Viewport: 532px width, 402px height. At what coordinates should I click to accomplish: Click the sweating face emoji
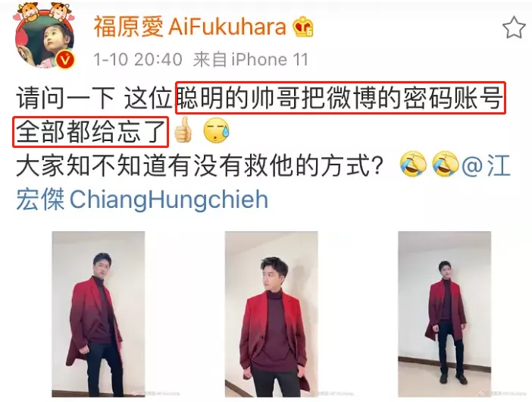pos(216,130)
